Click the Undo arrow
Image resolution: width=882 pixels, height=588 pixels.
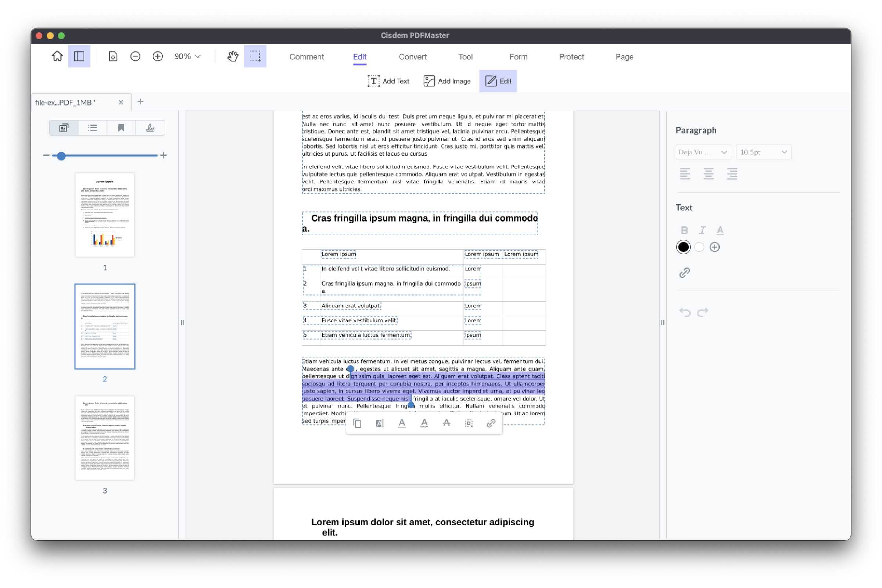tap(685, 312)
